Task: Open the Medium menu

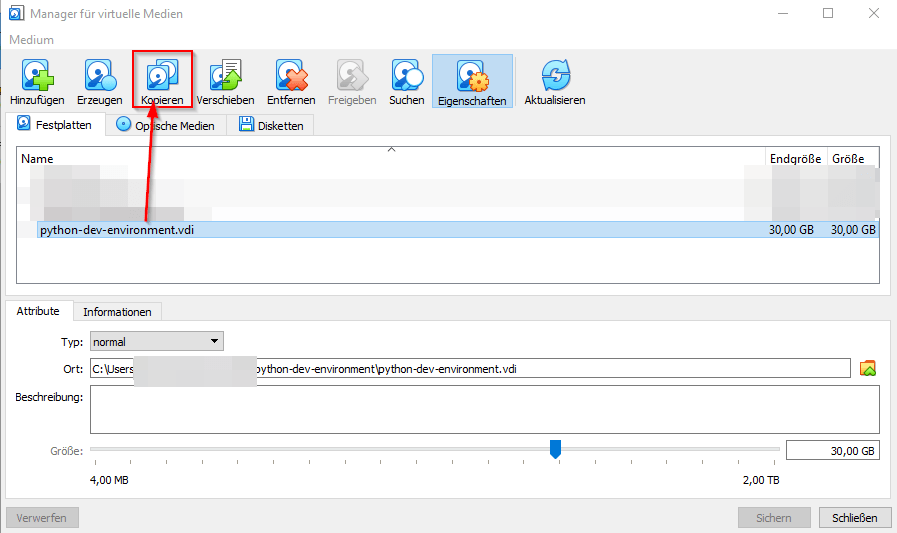Action: click(x=32, y=40)
